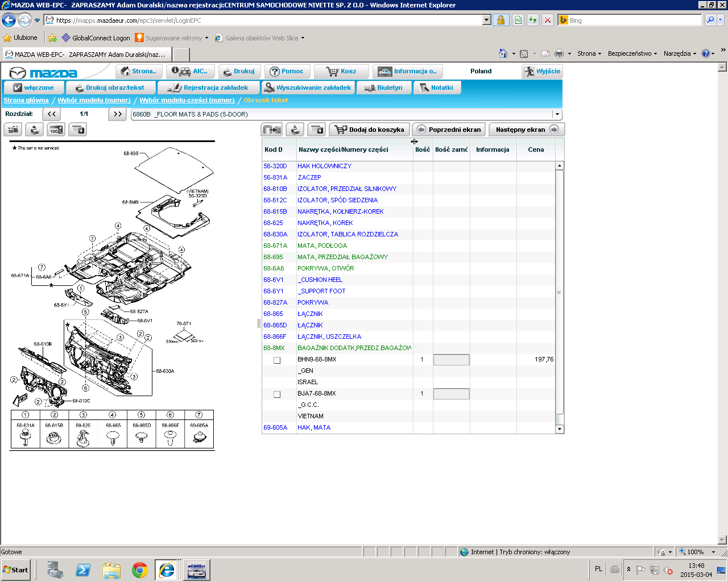Click Google Chrome icon in taskbar
728x582 pixels.
(139, 569)
